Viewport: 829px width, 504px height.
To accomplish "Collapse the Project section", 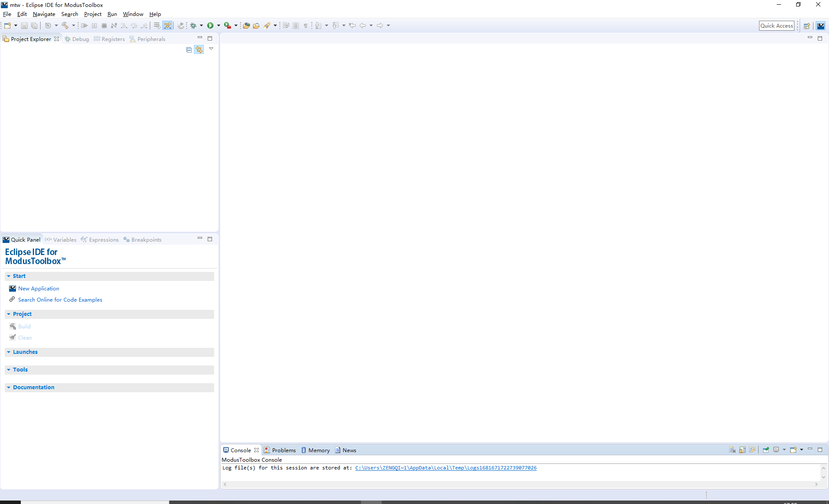I will coord(9,314).
